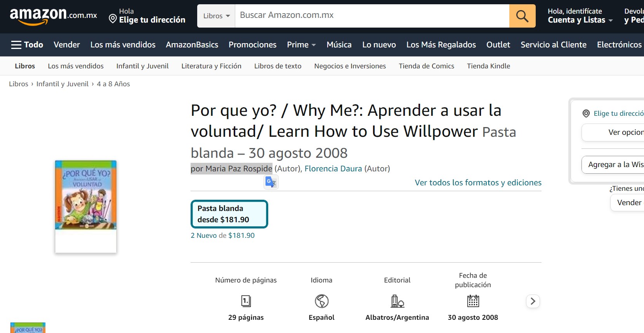Open Los Más Regalados in nav bar
Screen dimensions: 644x333
coord(441,45)
